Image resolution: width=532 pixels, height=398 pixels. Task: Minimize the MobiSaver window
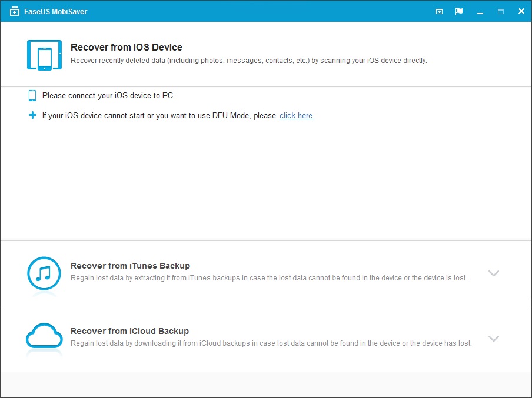tap(480, 11)
